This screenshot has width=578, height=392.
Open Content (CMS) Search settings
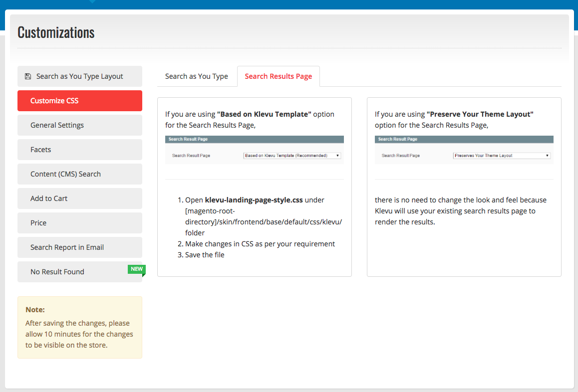pos(80,174)
